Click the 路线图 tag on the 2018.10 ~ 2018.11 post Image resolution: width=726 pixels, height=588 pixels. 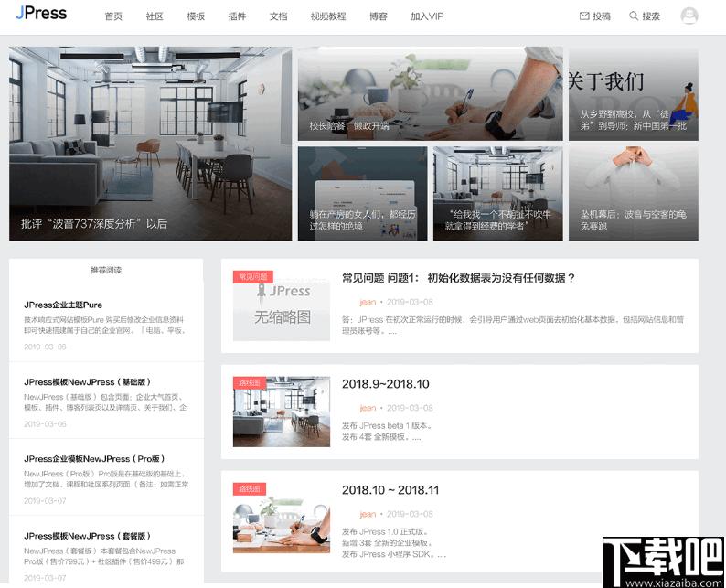pos(250,488)
